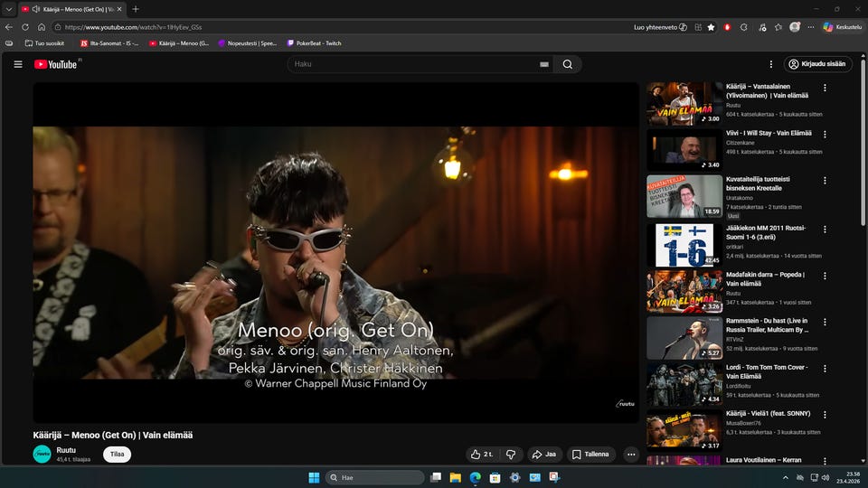Open options menu for Käärijä Vantaalainen video
The height and width of the screenshot is (488, 868).
pos(825,89)
